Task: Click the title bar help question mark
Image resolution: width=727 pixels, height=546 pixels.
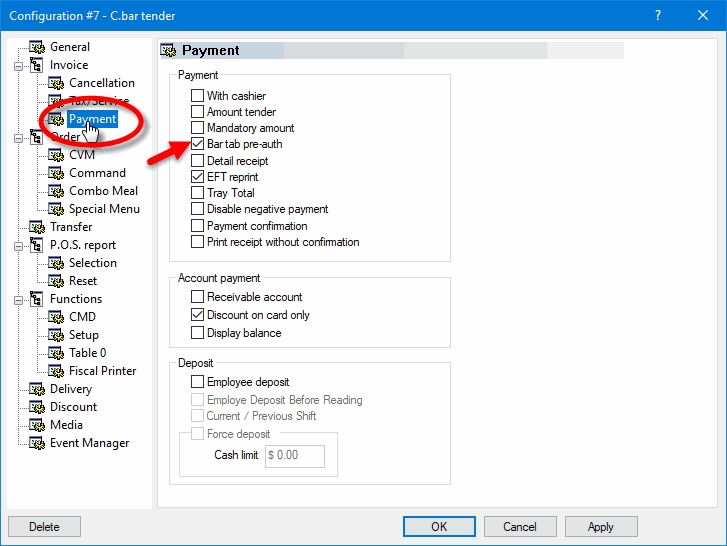Action: pos(657,15)
